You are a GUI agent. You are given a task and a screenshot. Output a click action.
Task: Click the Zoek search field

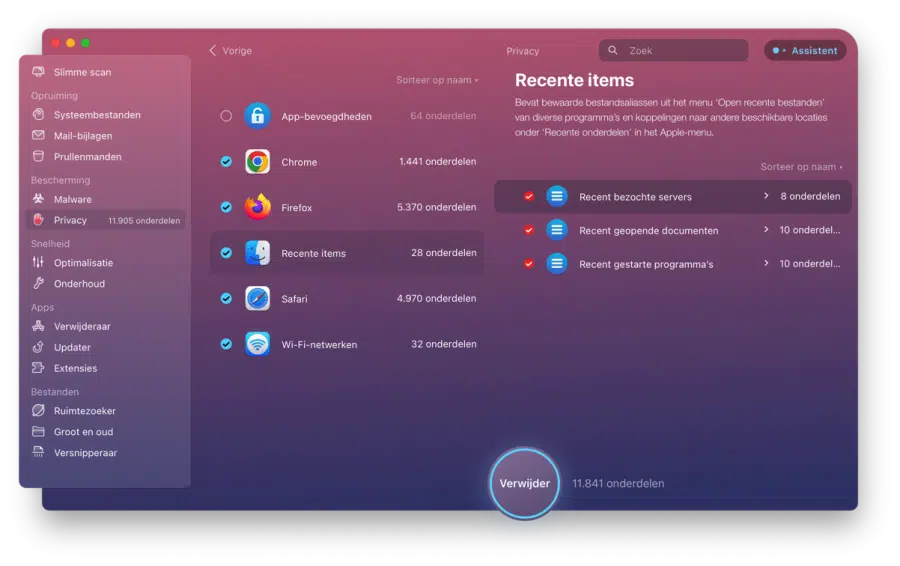(x=674, y=51)
